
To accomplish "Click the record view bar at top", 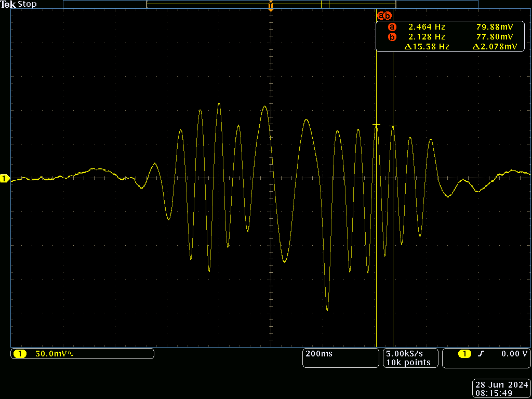I will coord(270,4).
